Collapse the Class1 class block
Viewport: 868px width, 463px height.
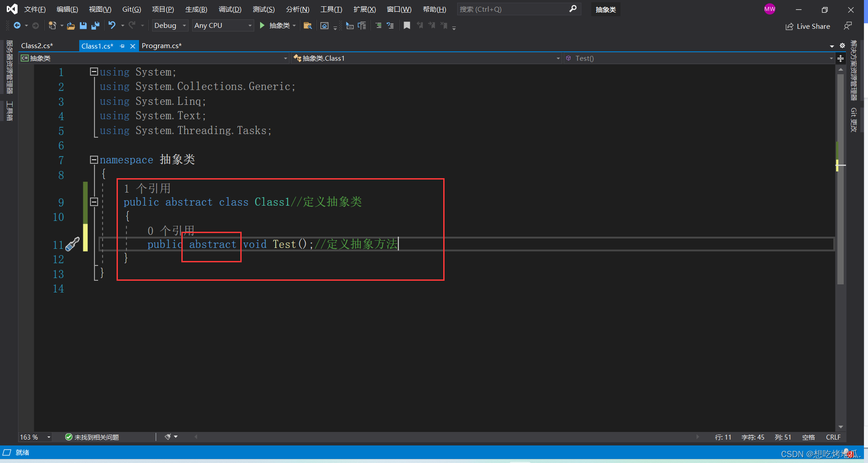(94, 202)
